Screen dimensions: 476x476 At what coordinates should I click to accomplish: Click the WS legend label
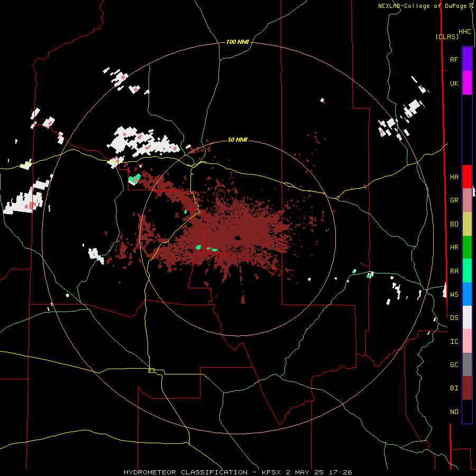454,294
